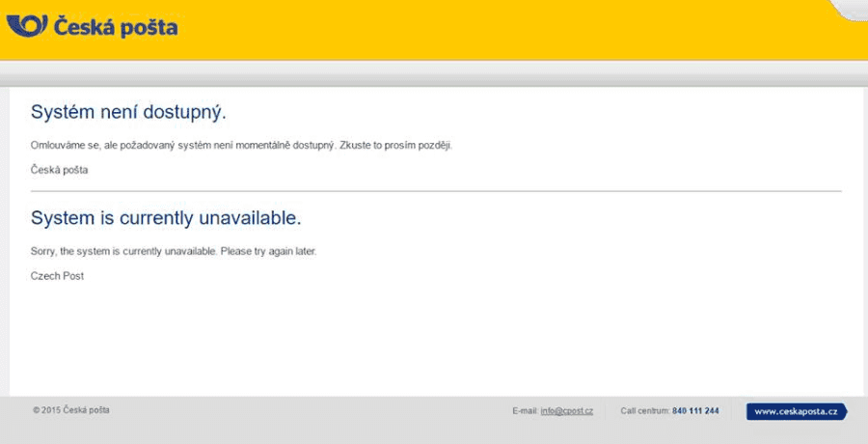Screen dimensions: 868x444
Task: Select the English "Sorry, the system" sentence
Action: tap(174, 252)
